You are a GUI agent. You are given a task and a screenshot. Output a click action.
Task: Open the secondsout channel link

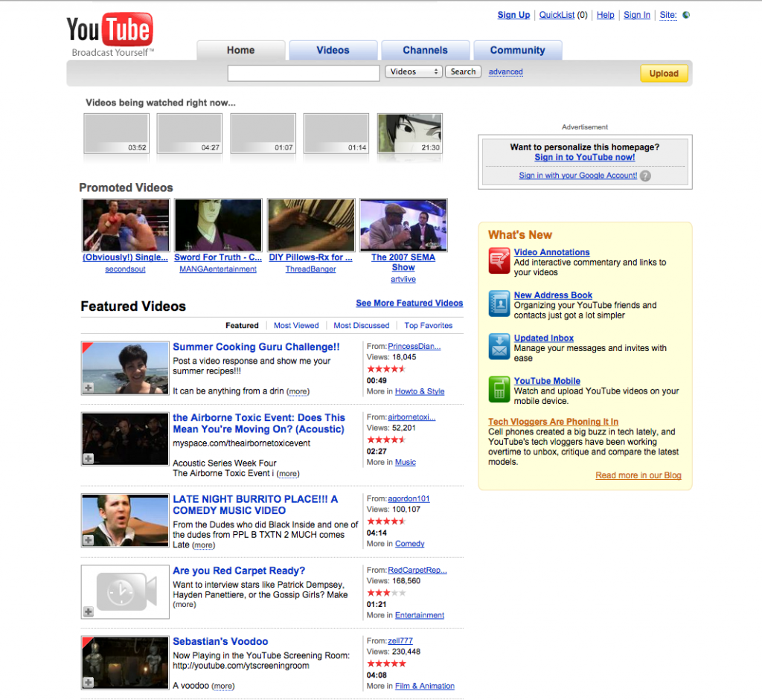[x=125, y=269]
